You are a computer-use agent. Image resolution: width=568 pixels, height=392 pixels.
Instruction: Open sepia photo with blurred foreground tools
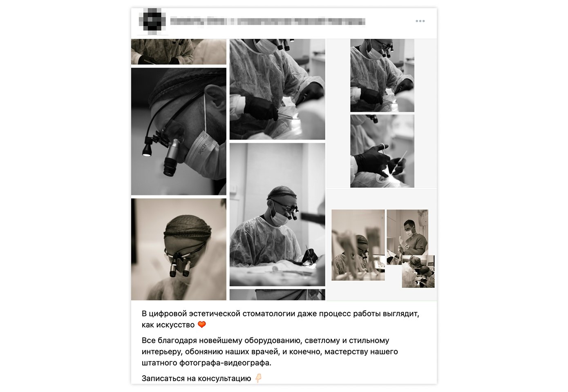click(358, 245)
